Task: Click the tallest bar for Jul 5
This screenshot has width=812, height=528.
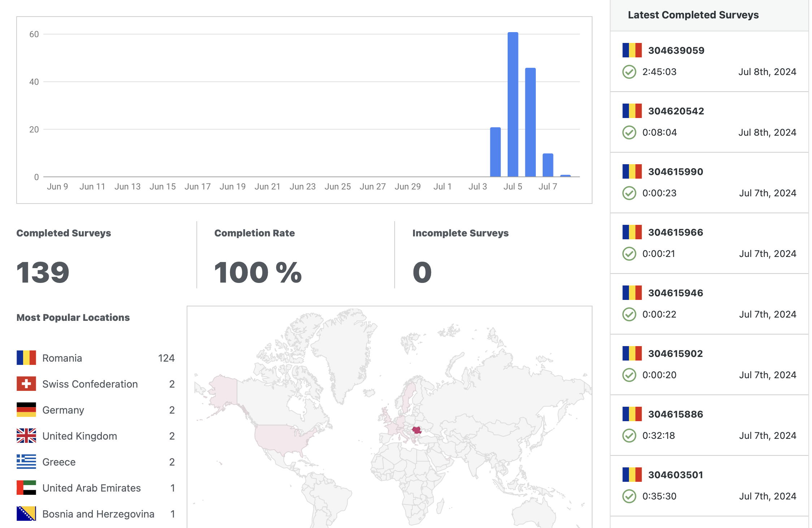Action: click(x=513, y=105)
